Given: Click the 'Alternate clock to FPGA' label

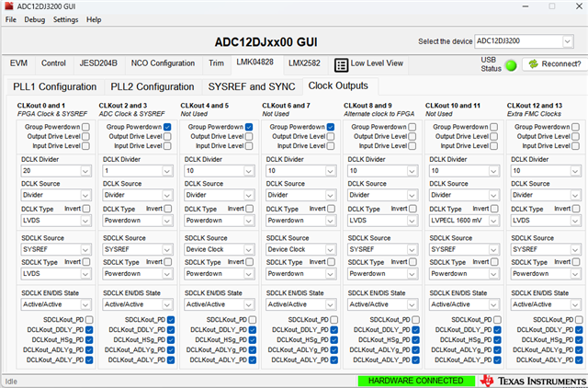Looking at the screenshot, I should (x=379, y=114).
